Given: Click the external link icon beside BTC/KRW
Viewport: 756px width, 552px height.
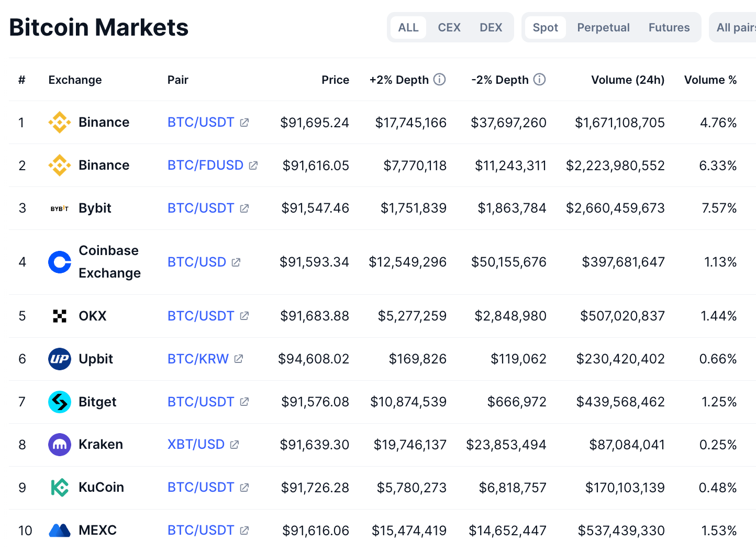Looking at the screenshot, I should (239, 359).
